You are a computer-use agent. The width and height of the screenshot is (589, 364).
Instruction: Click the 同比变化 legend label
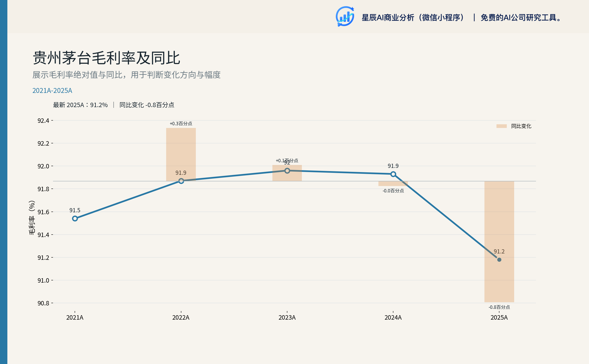521,126
